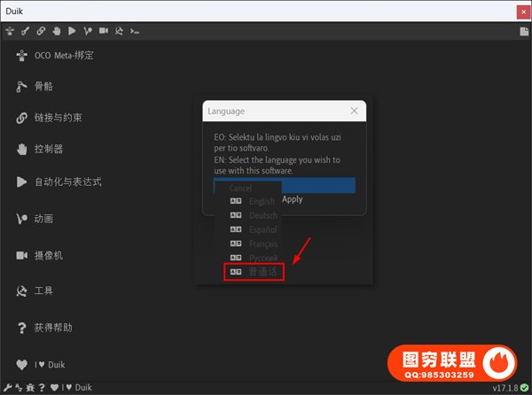Open the camera icon in top toolbar
This screenshot has width=532, height=395.
[103, 30]
